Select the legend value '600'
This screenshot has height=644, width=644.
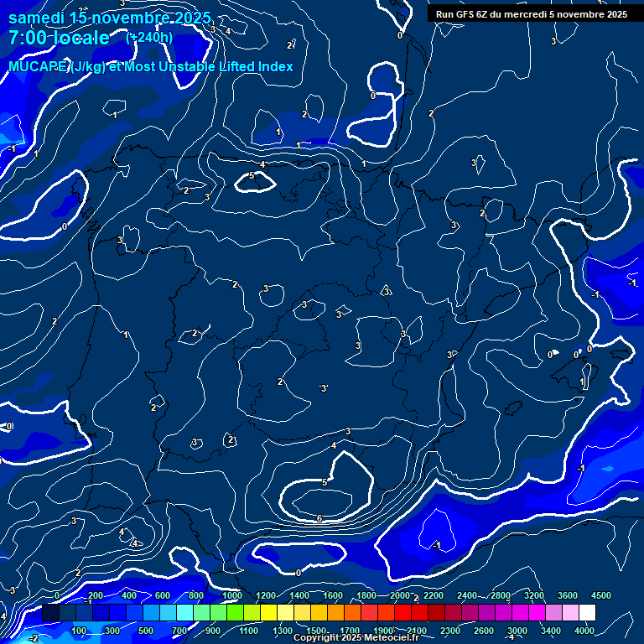coord(162,595)
